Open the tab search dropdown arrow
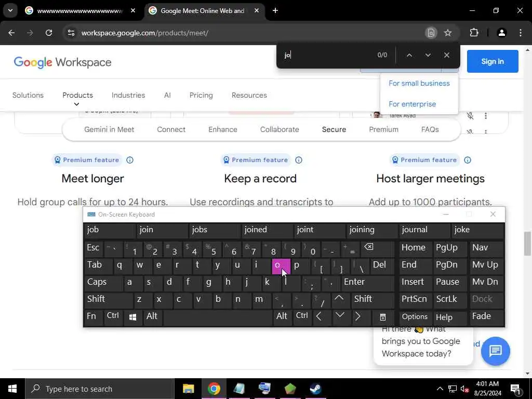The height and width of the screenshot is (399, 532). [x=10, y=10]
